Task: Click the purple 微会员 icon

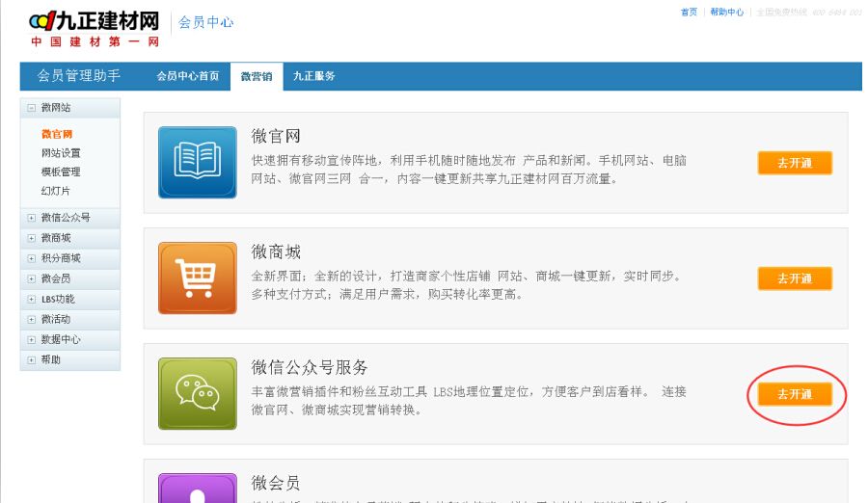Action: click(197, 488)
